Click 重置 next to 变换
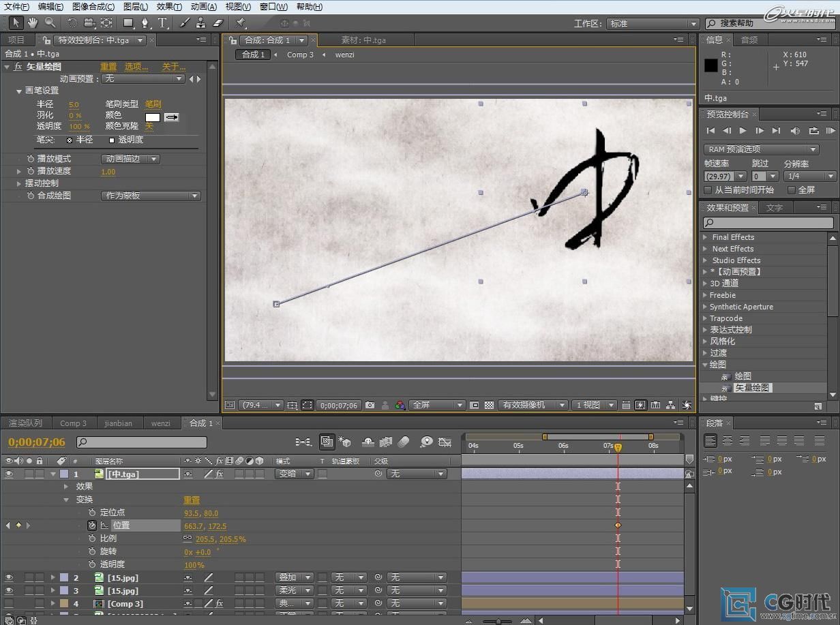The image size is (840, 625). [x=192, y=500]
